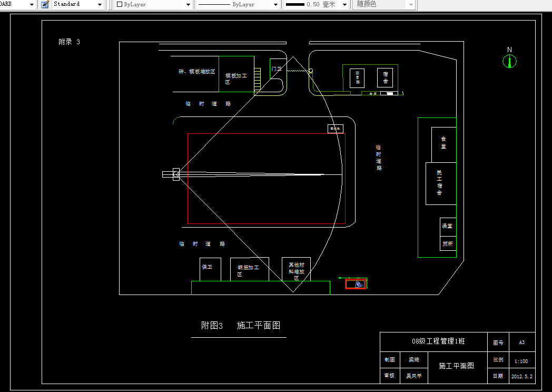Click the north arrow compass symbol

pos(509,61)
